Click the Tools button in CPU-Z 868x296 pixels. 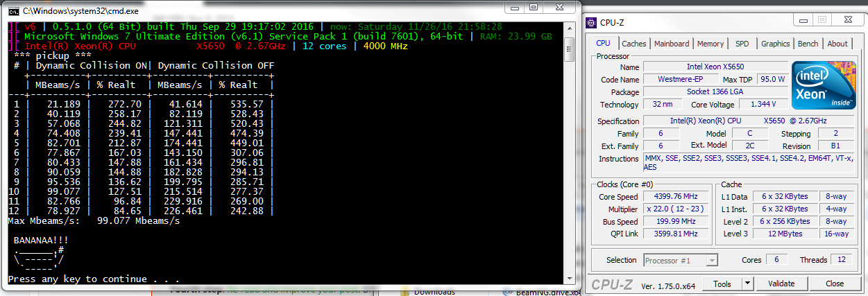click(x=722, y=284)
